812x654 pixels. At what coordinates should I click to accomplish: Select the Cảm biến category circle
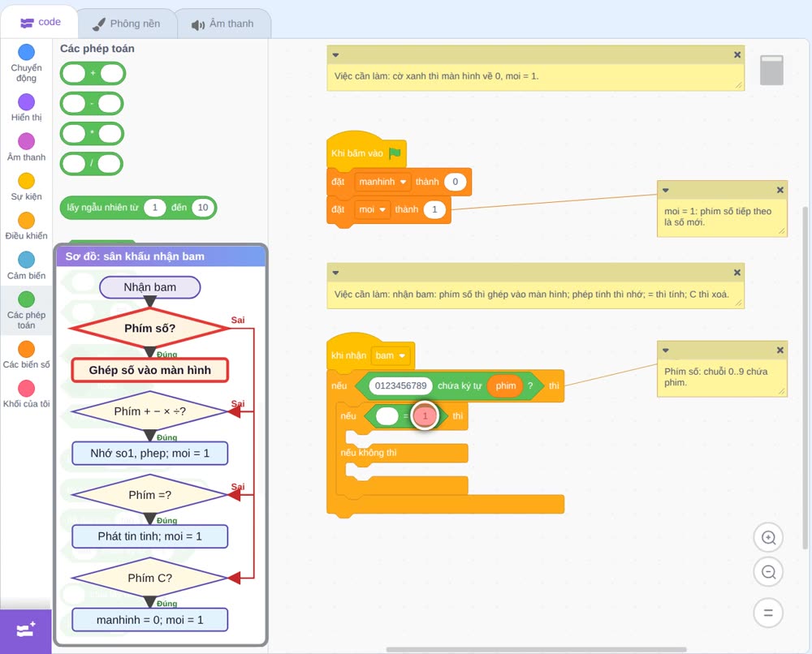point(27,260)
